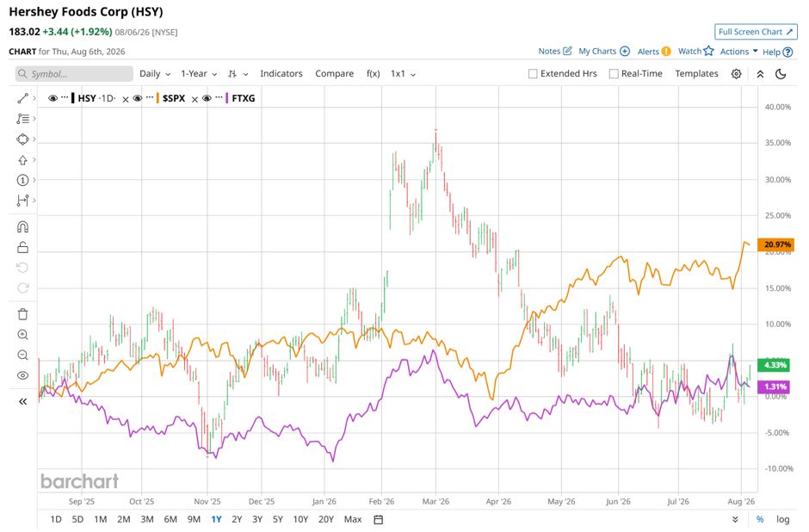Open the 1-Year period dropdown
Viewport: 809px width, 532px height.
(x=199, y=74)
